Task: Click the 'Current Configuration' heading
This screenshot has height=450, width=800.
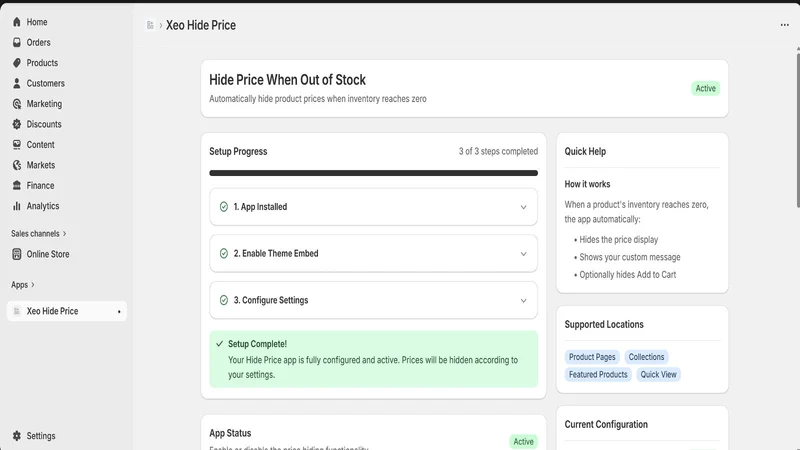Action: pos(606,424)
